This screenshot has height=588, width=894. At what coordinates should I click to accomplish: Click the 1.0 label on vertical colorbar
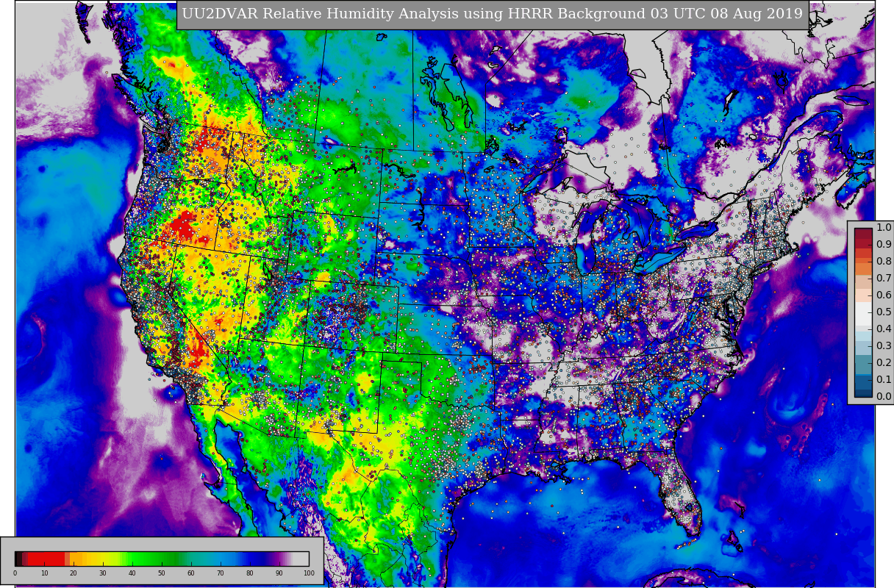884,228
